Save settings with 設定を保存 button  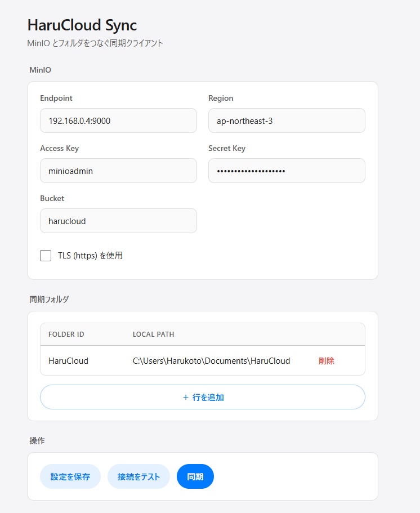pos(70,476)
